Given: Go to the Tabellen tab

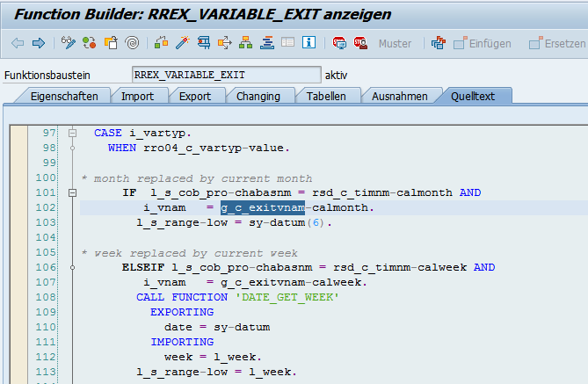Looking at the screenshot, I should pyautogui.click(x=326, y=97).
